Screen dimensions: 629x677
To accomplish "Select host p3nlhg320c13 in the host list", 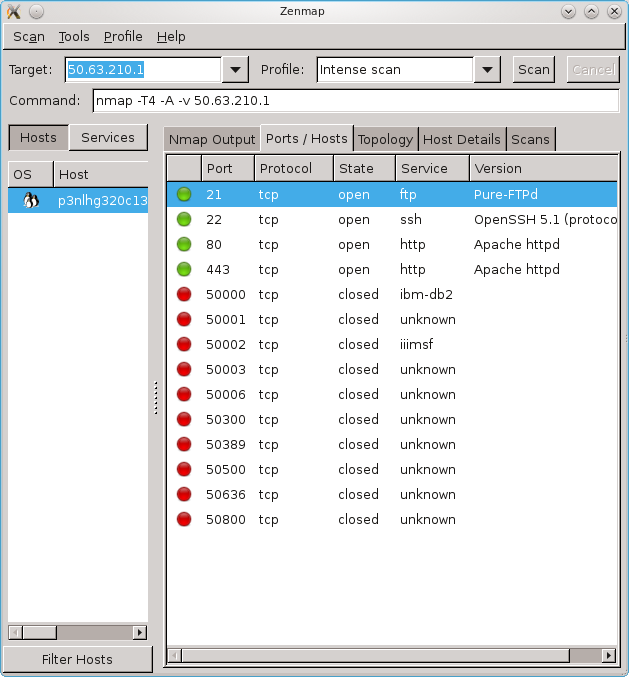I will coord(78,200).
